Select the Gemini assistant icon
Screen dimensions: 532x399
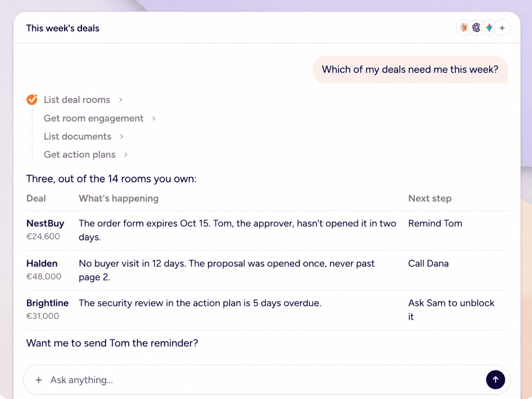tap(489, 28)
